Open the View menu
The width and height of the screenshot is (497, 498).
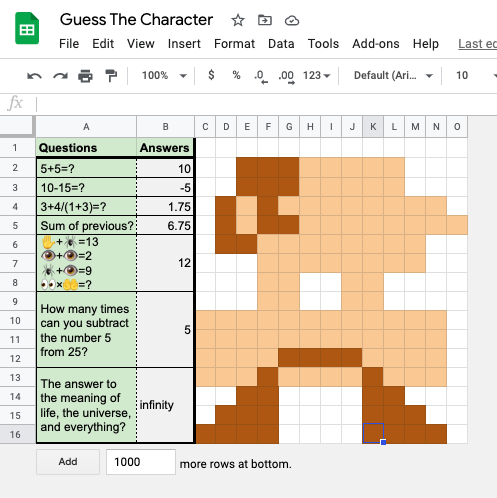[140, 44]
